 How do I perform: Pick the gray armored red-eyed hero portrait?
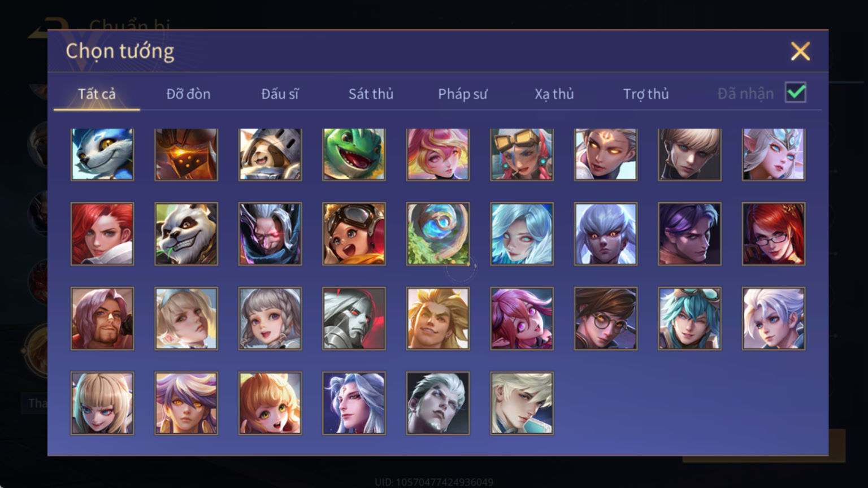(x=354, y=319)
